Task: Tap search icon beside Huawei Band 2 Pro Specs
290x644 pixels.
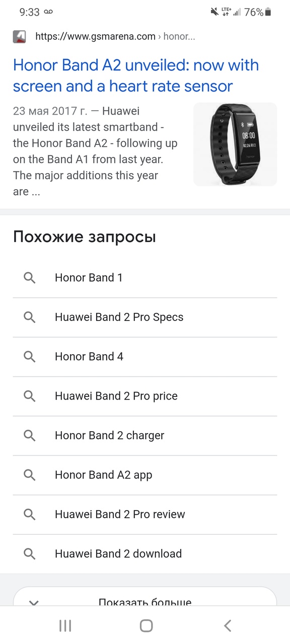Action: point(30,317)
